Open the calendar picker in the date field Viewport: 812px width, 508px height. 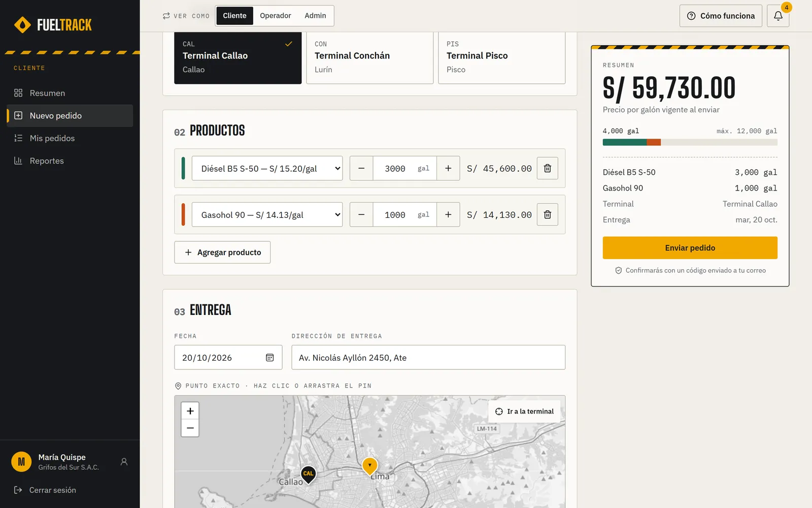(x=270, y=358)
